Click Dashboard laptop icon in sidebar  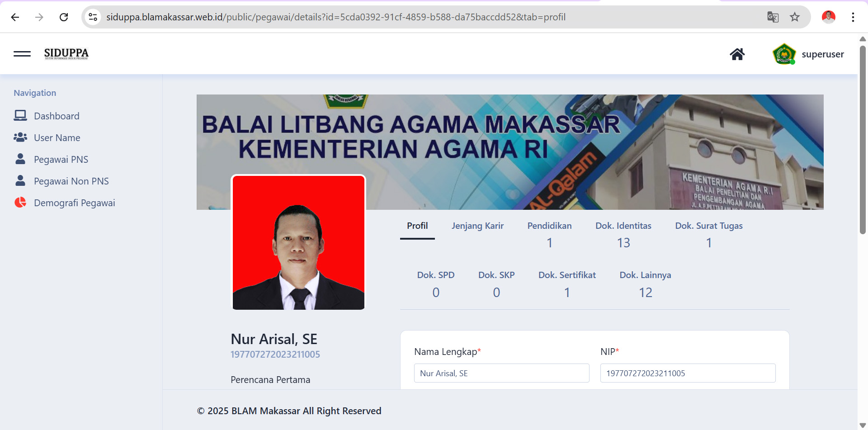pos(20,116)
